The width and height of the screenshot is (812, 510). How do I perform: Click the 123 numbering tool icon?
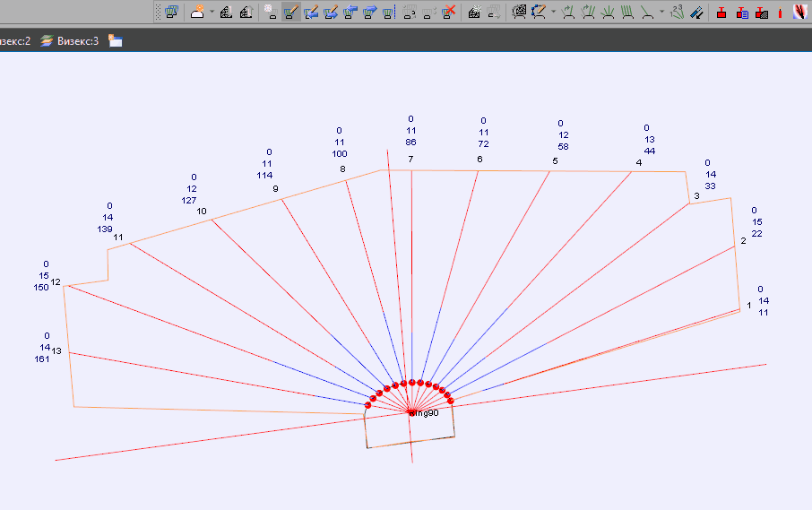coord(677,13)
